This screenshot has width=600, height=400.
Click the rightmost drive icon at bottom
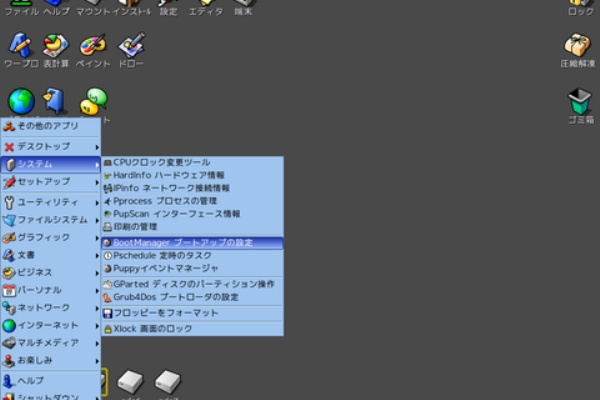[x=168, y=382]
